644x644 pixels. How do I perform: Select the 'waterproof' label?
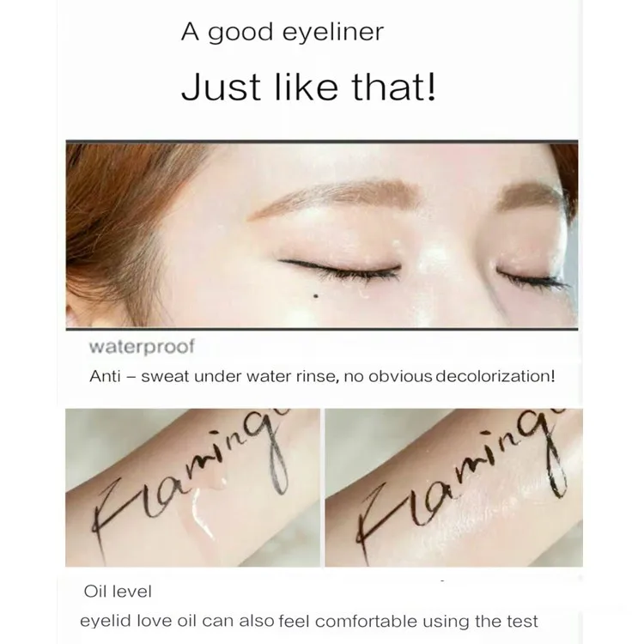142,347
